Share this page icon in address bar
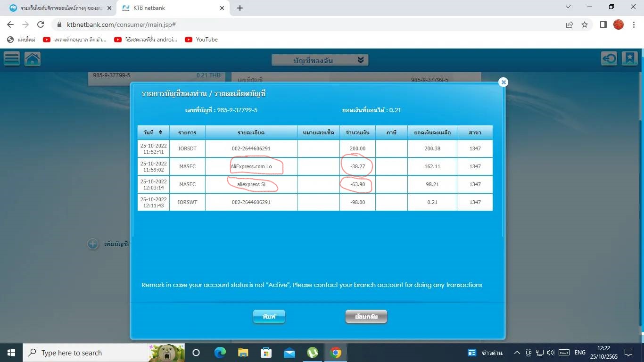 pyautogui.click(x=570, y=25)
